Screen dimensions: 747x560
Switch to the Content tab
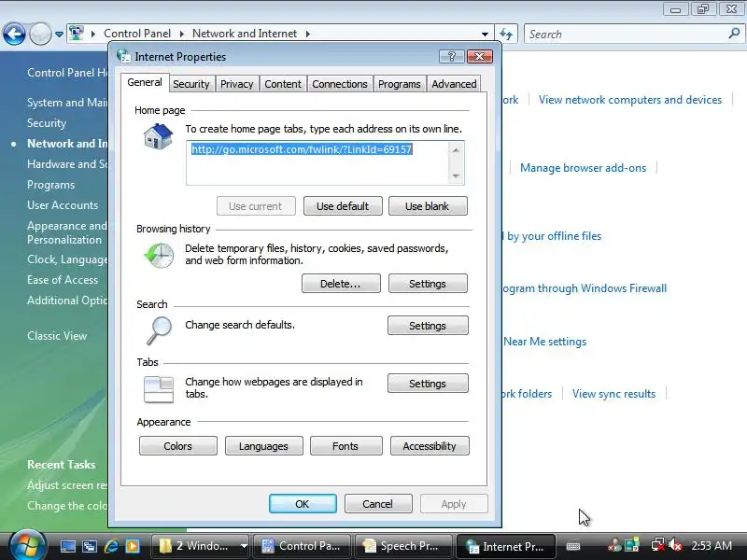point(283,84)
